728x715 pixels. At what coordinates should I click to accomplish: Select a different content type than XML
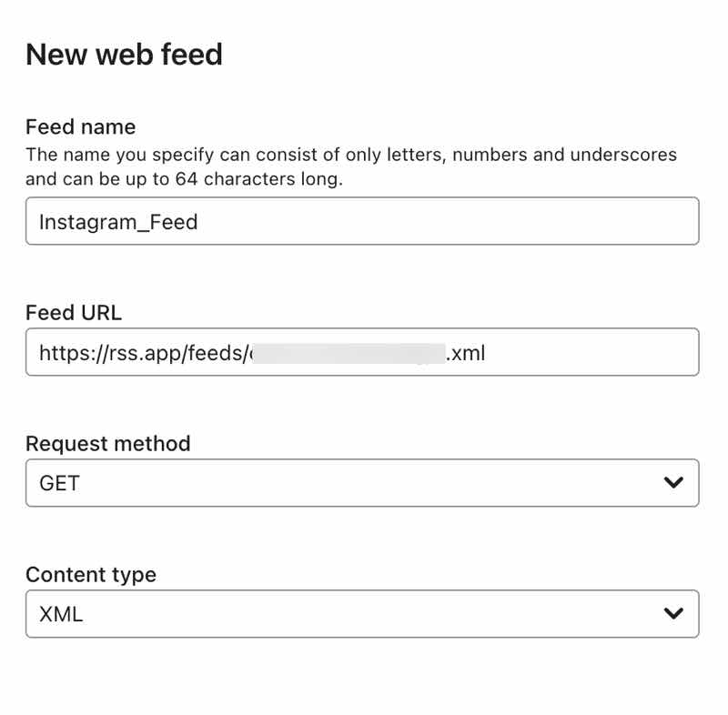point(364,614)
